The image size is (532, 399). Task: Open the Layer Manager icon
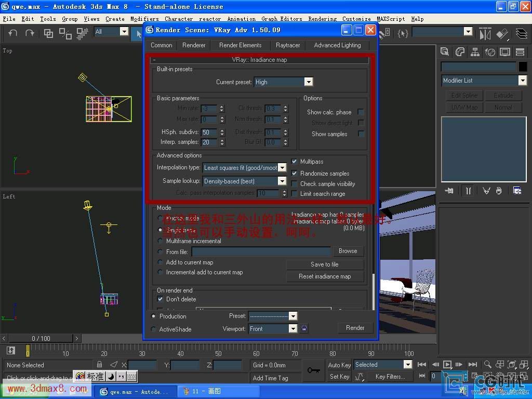tap(522, 34)
